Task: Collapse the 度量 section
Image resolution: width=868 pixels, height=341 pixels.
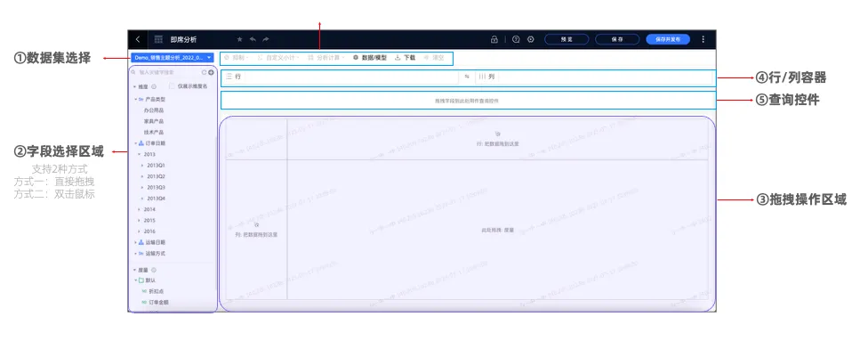Action: point(133,270)
